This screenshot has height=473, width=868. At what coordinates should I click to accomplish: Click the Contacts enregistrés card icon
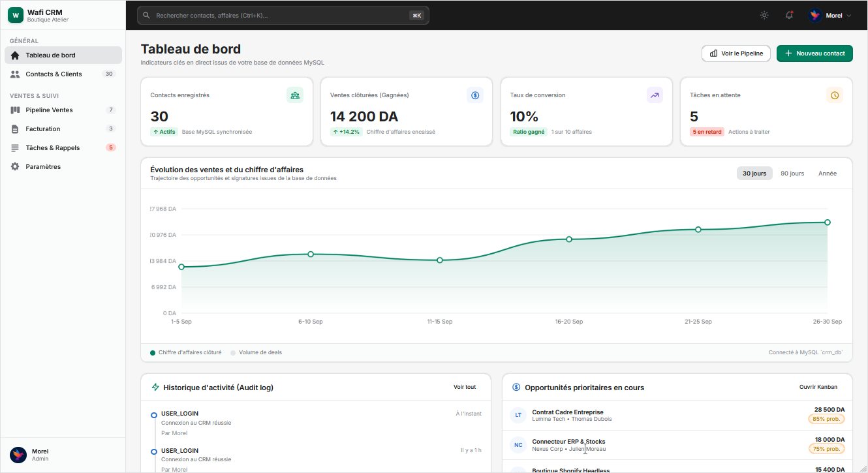coord(295,95)
